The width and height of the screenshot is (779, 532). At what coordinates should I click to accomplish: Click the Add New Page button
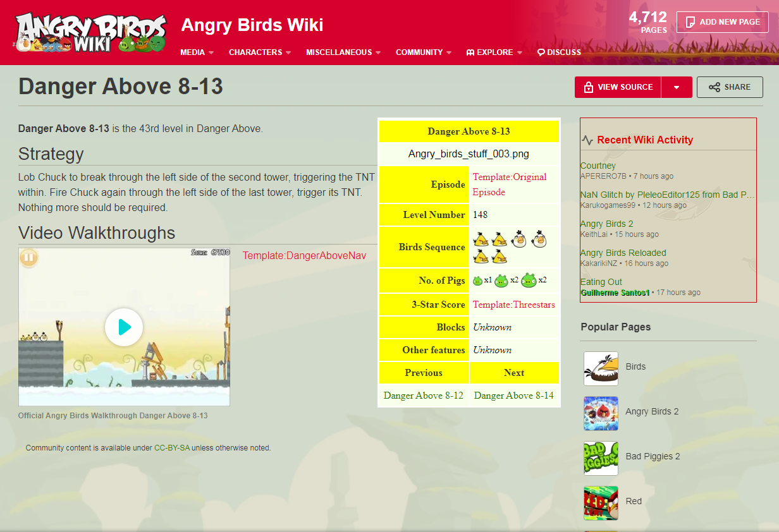[x=722, y=22]
